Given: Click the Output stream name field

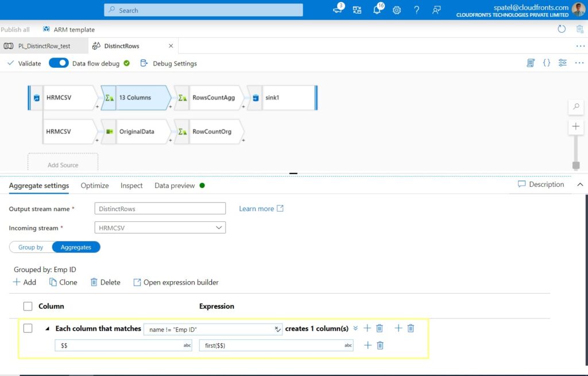Looking at the screenshot, I should click(160, 209).
